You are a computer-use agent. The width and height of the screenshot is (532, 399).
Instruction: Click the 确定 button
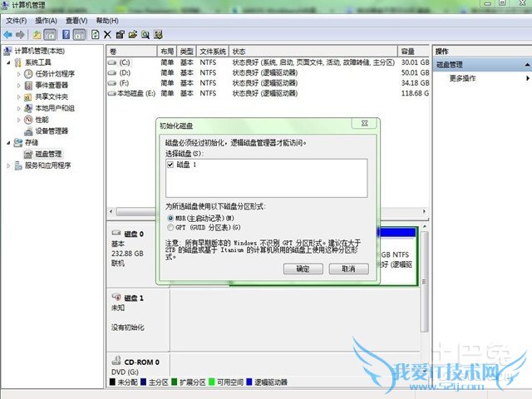(x=303, y=269)
